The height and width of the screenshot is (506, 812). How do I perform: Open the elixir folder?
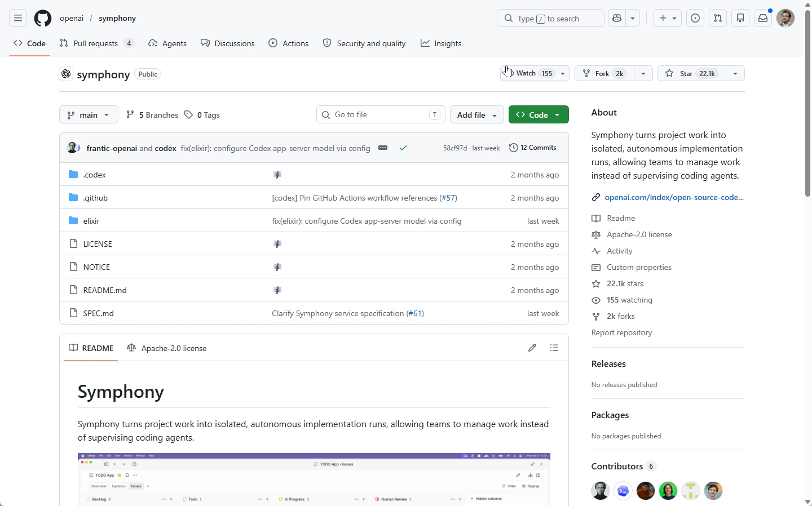91,221
